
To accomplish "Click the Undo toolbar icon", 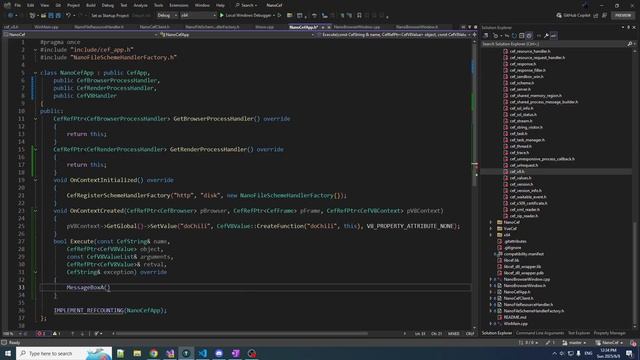I will click(x=68, y=16).
